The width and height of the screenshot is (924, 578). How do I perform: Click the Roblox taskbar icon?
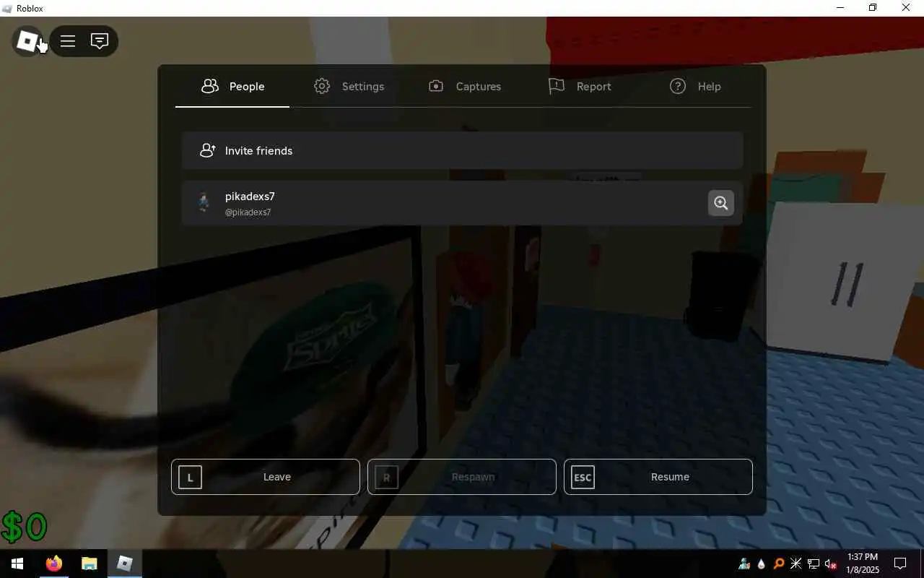pyautogui.click(x=125, y=564)
